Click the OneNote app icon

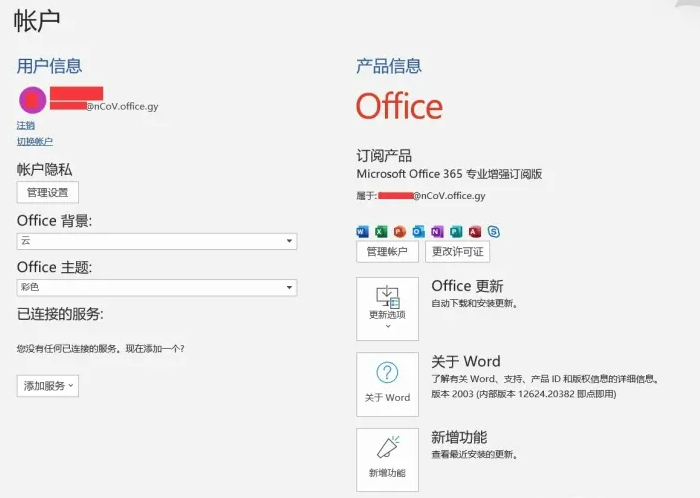pyautogui.click(x=437, y=231)
